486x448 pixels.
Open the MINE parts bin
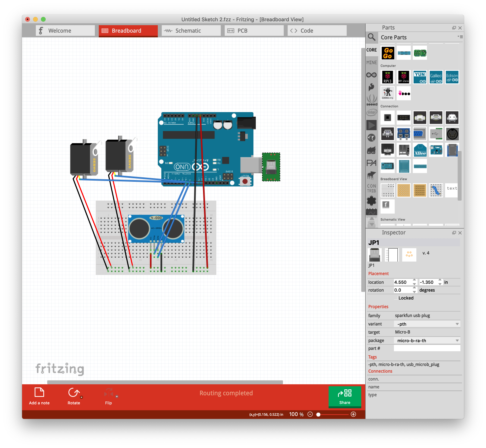[x=371, y=62]
